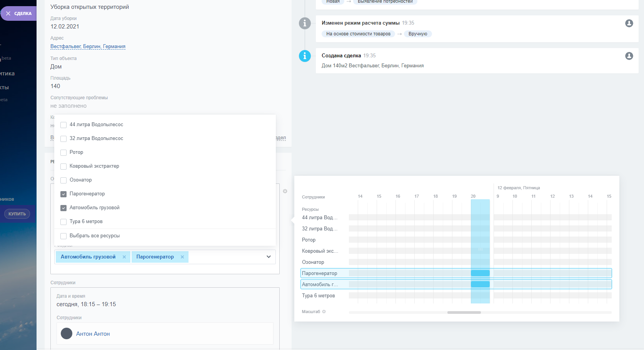Tick the Озонатор checkbox
644x350 pixels.
pos(64,180)
